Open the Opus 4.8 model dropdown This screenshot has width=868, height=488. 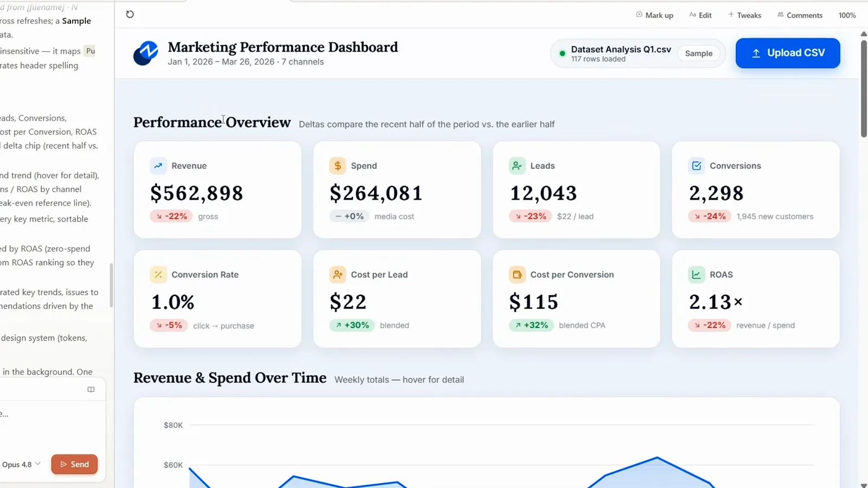tap(21, 464)
